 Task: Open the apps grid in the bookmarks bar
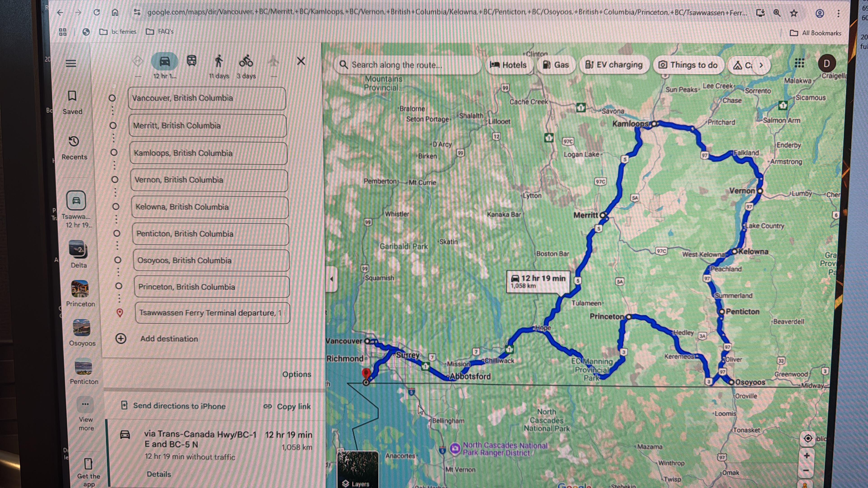[63, 32]
